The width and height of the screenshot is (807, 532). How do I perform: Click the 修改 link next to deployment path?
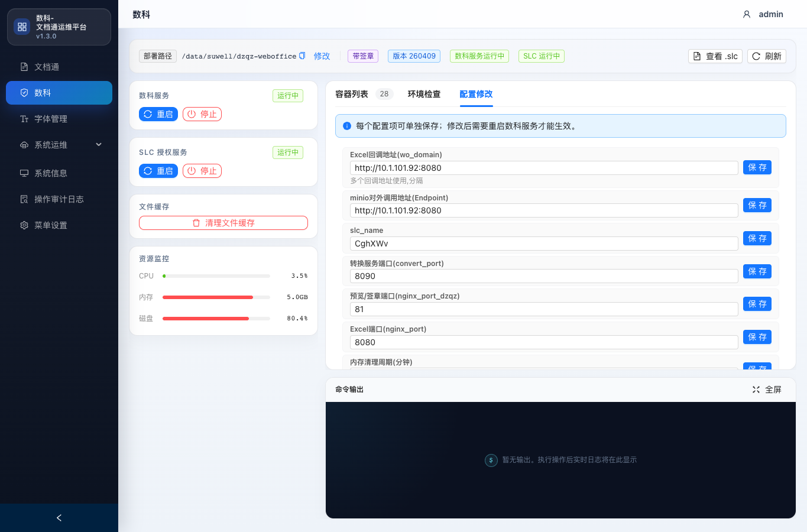pyautogui.click(x=322, y=56)
